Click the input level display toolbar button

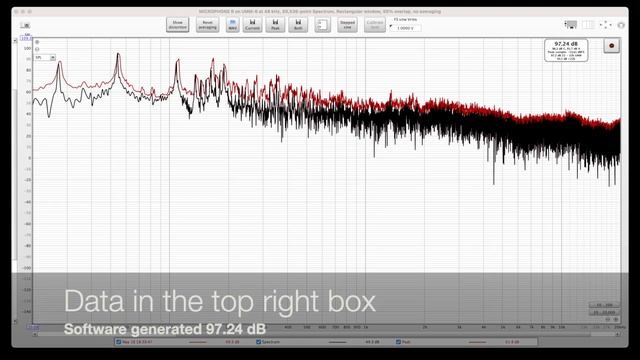(322, 25)
